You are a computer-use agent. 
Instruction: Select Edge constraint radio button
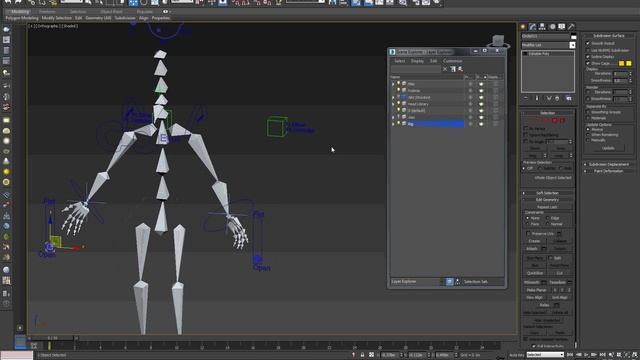[548, 218]
